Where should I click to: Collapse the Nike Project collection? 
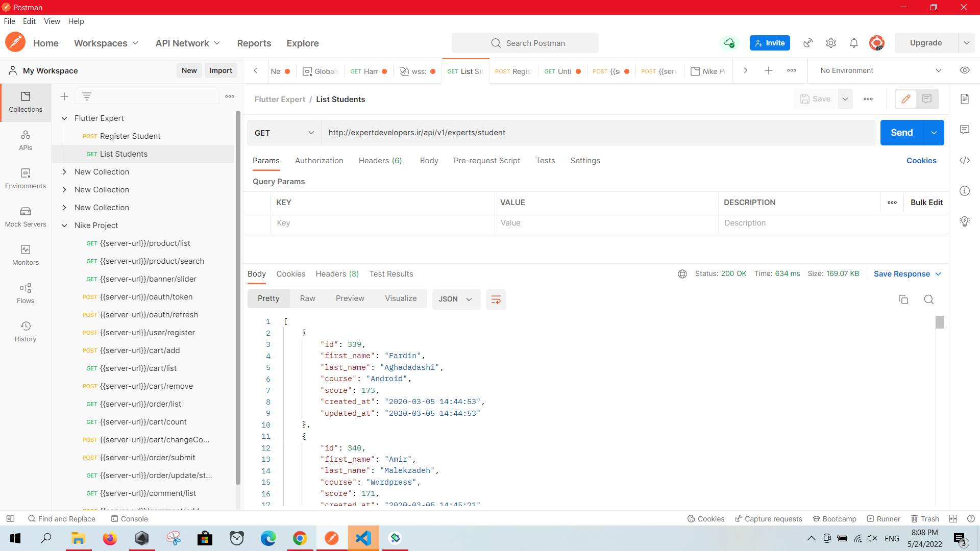pos(64,226)
